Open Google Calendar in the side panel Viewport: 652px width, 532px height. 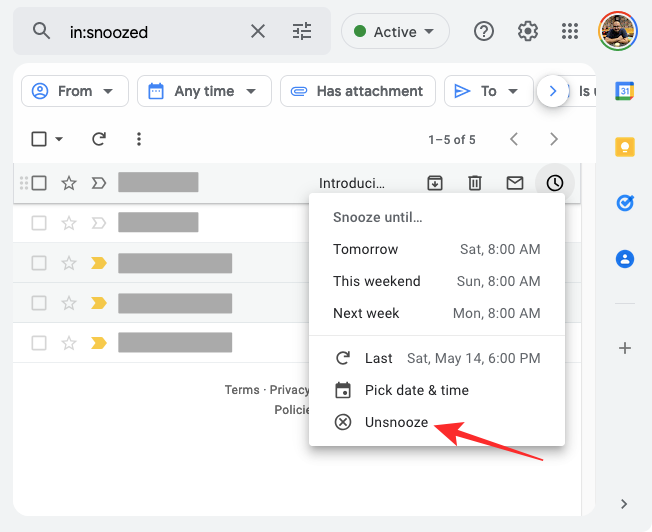coord(625,91)
